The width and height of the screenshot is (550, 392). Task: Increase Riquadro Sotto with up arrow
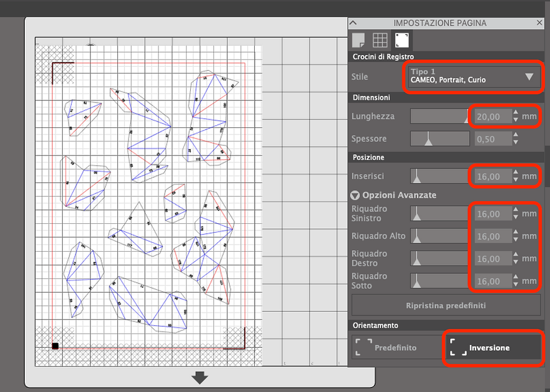pos(516,277)
